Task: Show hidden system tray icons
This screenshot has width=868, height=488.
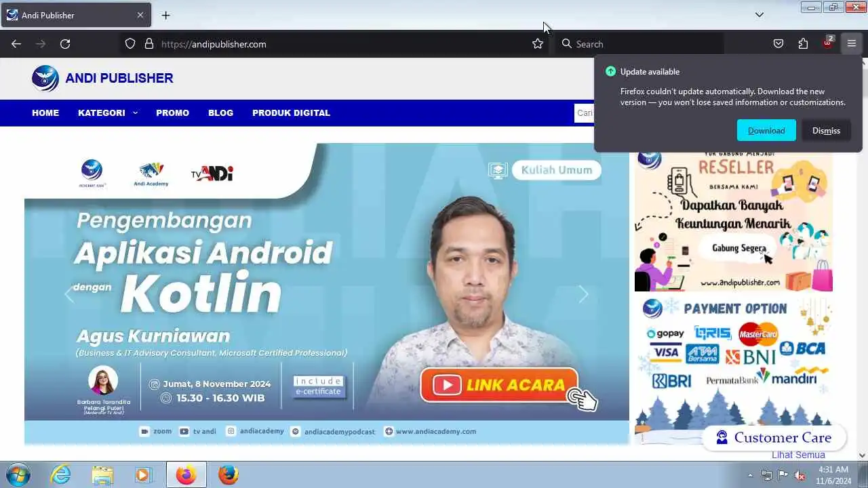Action: [750, 475]
